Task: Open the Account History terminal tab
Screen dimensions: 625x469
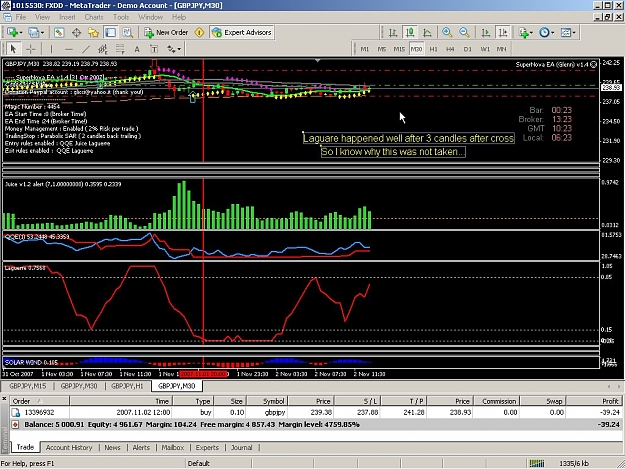Action: point(69,447)
